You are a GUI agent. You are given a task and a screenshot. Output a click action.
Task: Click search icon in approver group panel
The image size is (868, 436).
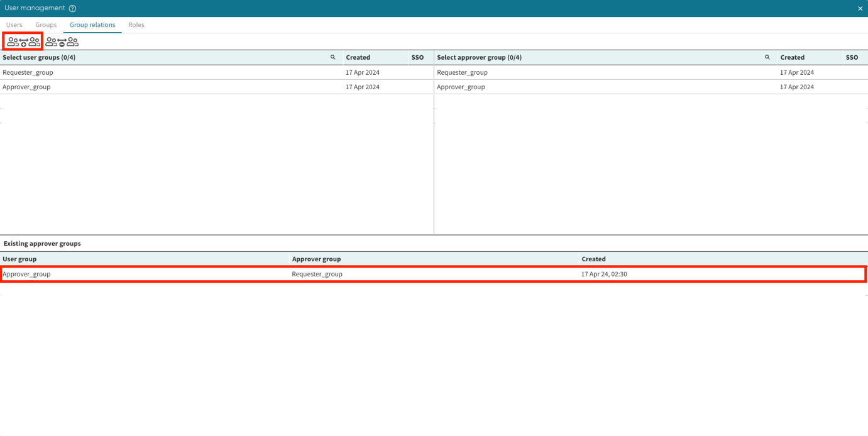[767, 57]
